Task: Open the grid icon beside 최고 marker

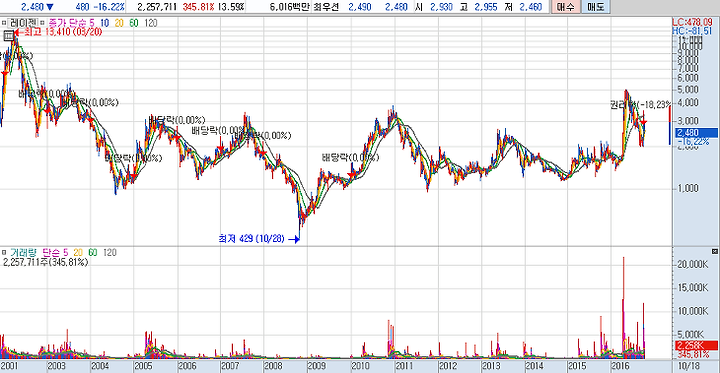Action: (8, 35)
